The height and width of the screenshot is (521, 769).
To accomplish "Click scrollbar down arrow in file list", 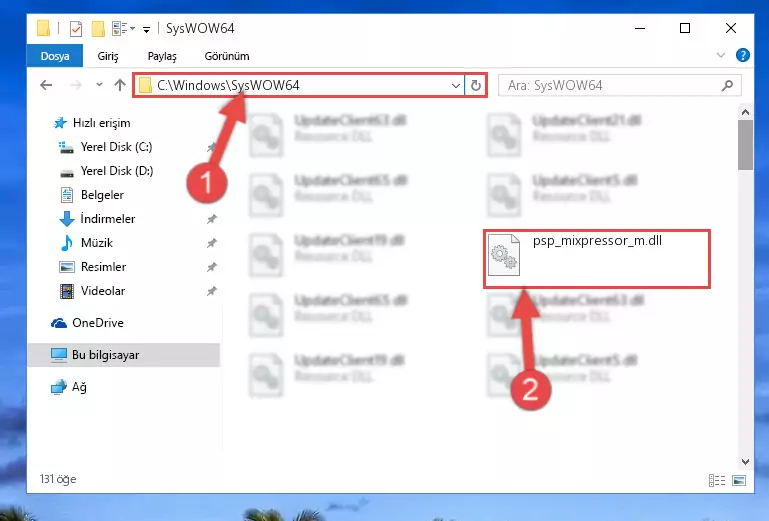I will tap(745, 462).
